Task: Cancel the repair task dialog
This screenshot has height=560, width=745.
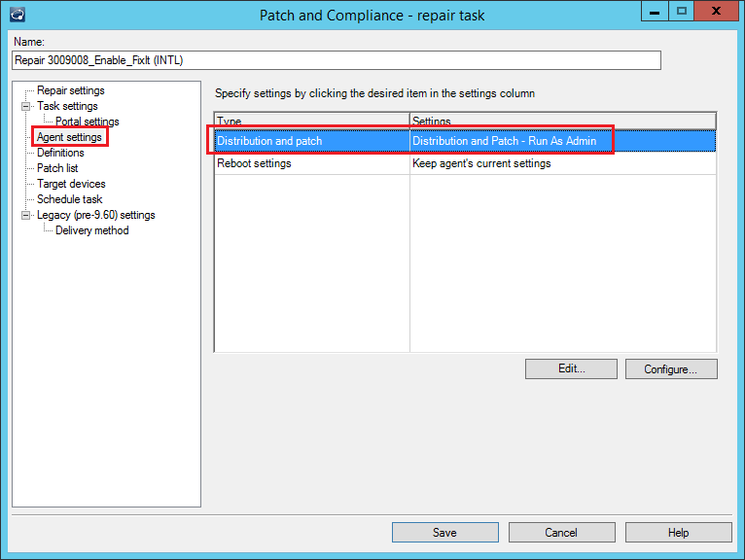Action: coord(561,533)
